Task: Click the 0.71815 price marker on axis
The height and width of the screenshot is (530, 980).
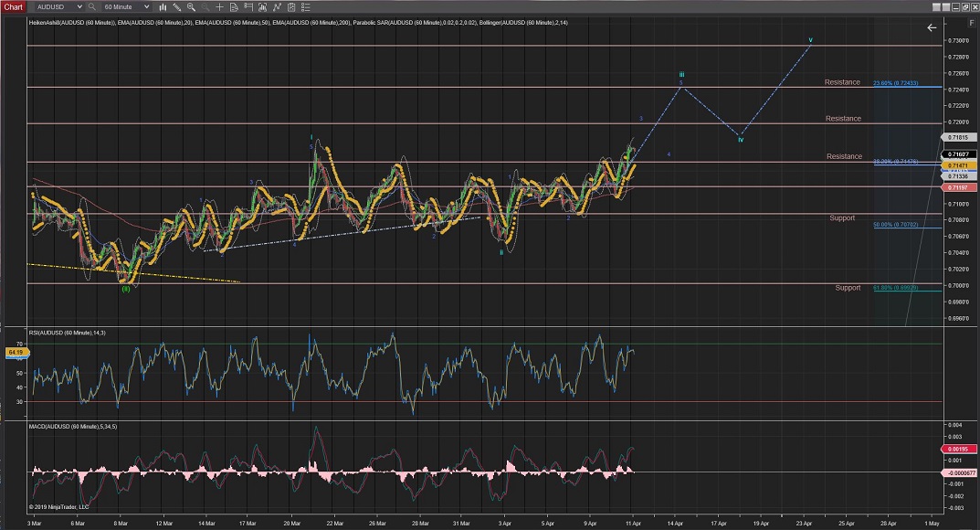Action: (x=958, y=137)
